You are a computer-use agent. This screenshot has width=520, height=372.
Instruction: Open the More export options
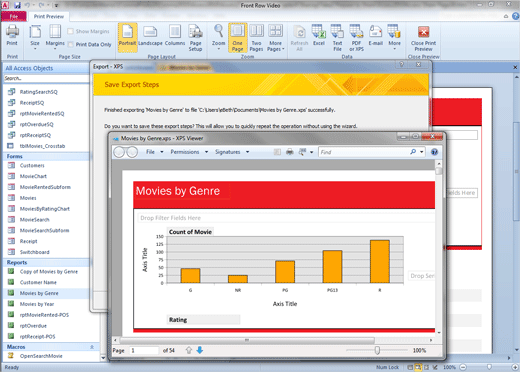[394, 37]
